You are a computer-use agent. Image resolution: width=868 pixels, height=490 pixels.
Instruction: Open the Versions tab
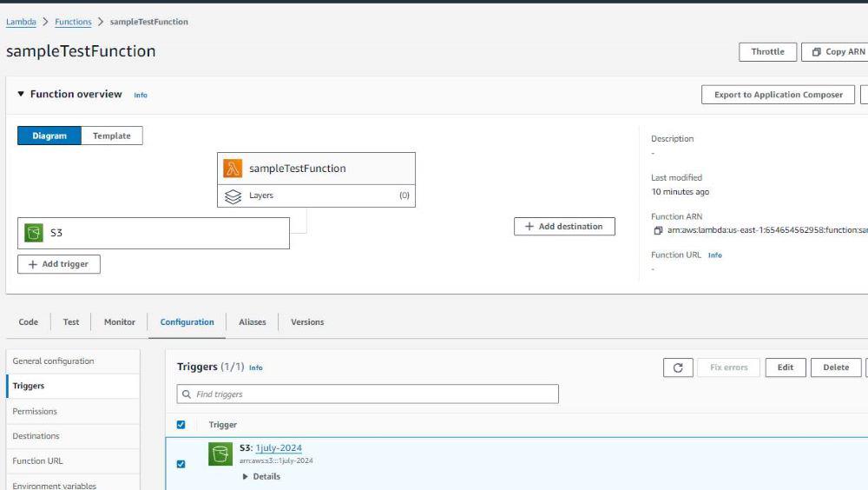pyautogui.click(x=307, y=322)
